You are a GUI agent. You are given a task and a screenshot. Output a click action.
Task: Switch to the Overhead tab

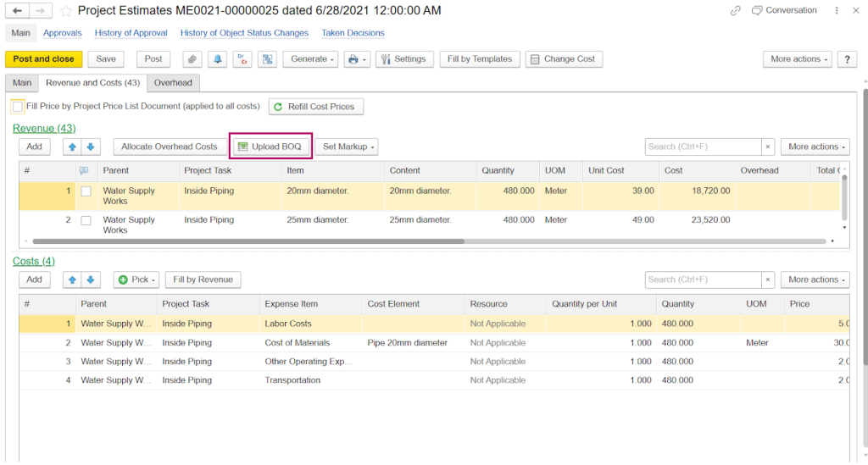(173, 83)
